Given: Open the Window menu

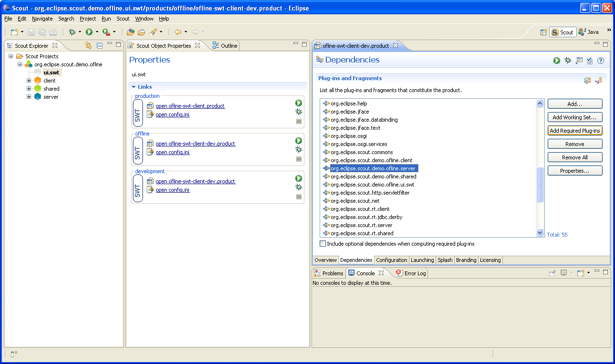Looking at the screenshot, I should pos(144,19).
